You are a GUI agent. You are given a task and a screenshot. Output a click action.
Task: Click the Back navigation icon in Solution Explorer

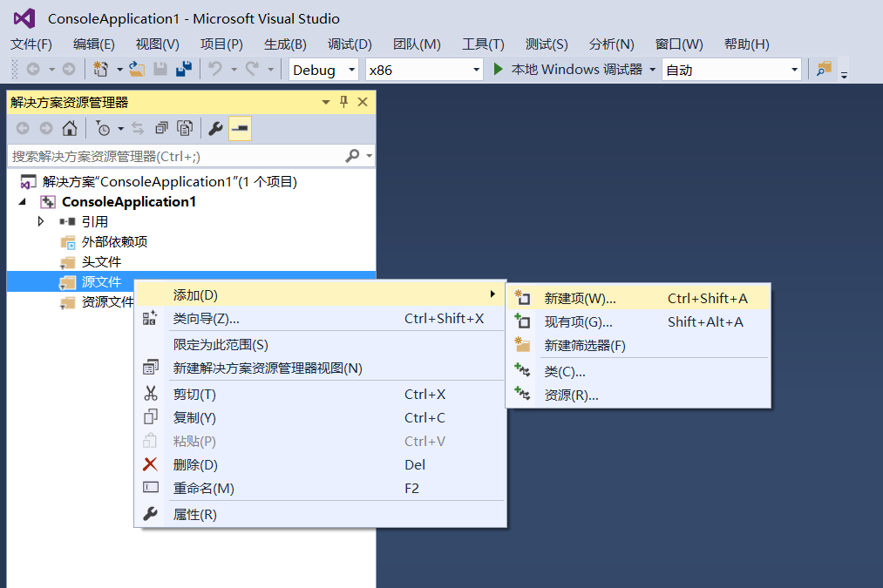click(x=24, y=127)
